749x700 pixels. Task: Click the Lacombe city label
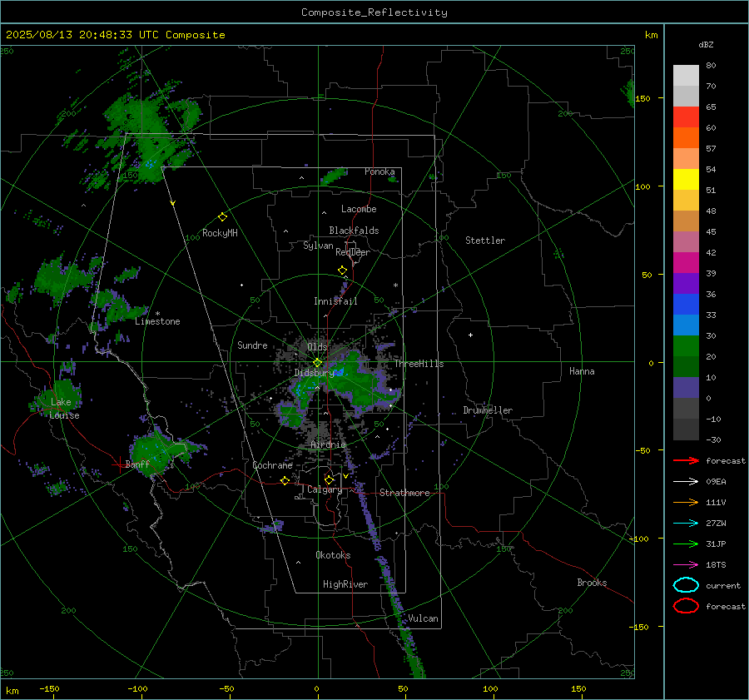point(359,209)
